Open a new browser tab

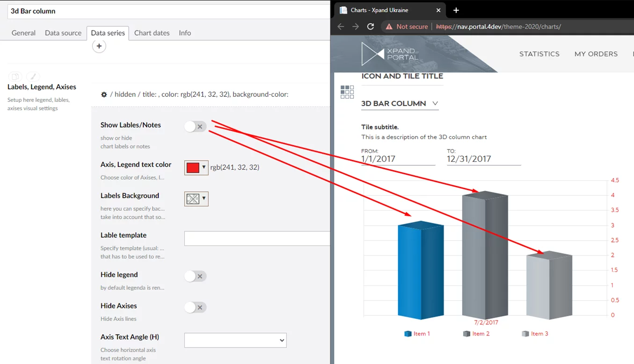coord(456,10)
